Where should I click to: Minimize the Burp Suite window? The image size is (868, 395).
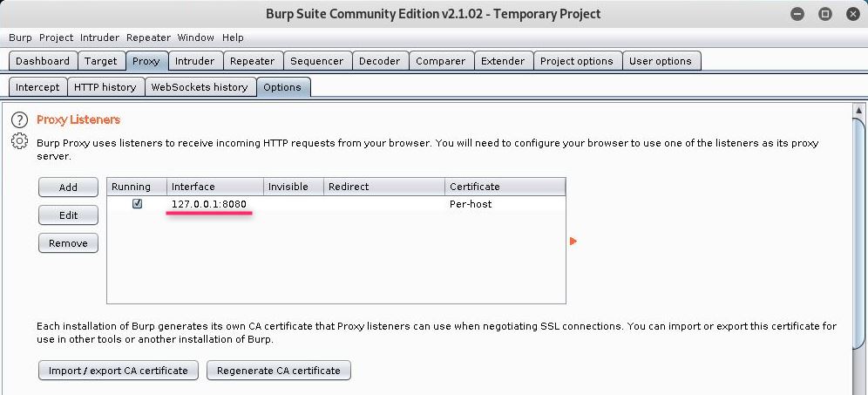click(797, 15)
